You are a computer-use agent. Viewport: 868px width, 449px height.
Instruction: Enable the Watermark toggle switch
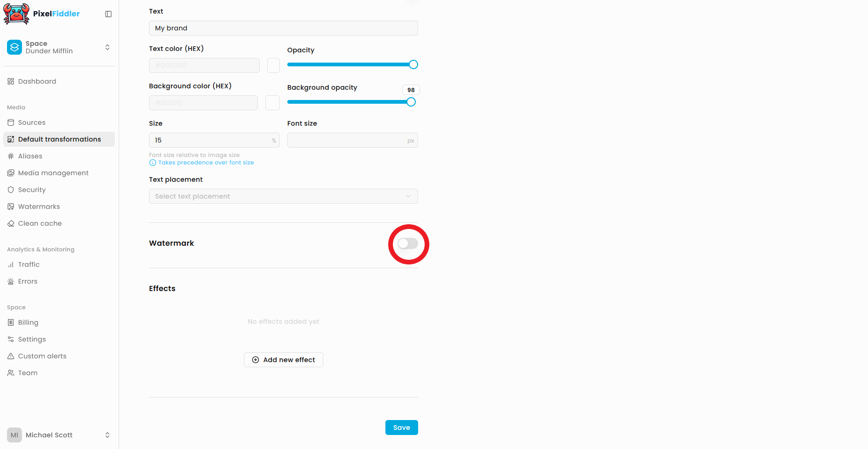[x=408, y=243]
